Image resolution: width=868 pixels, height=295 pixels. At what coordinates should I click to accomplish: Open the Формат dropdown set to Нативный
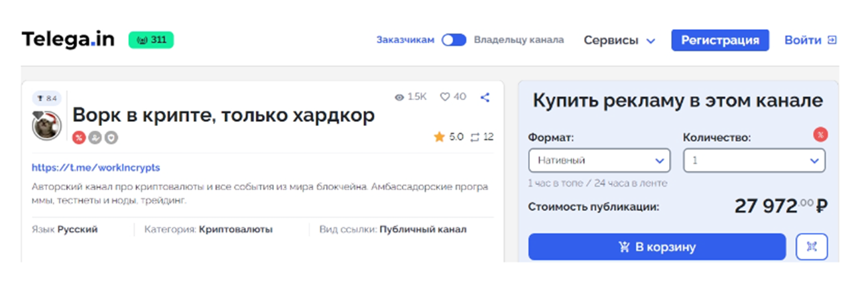point(599,160)
